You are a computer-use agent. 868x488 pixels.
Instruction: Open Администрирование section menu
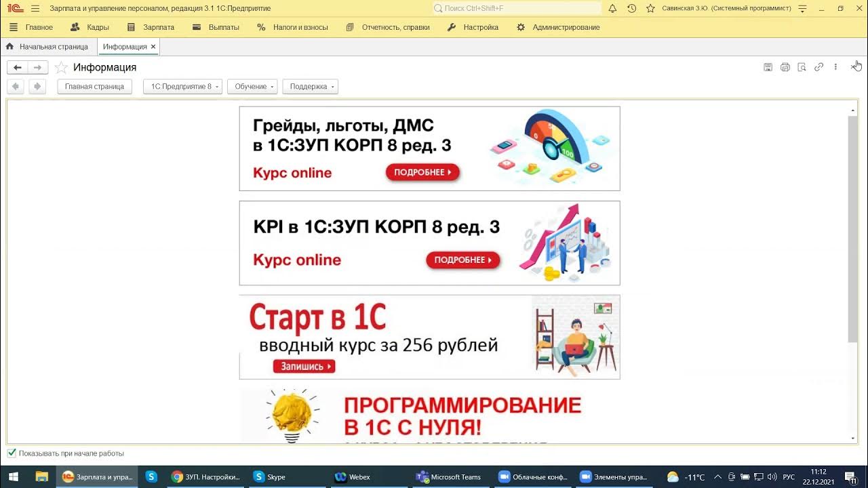click(x=558, y=27)
